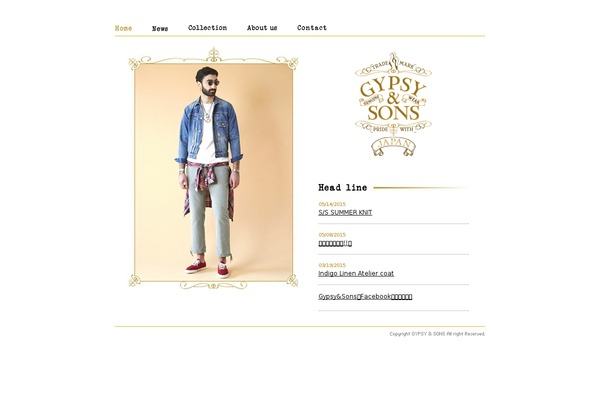Click the 03/19/2015 date label
600x400 pixels.
click(x=332, y=265)
